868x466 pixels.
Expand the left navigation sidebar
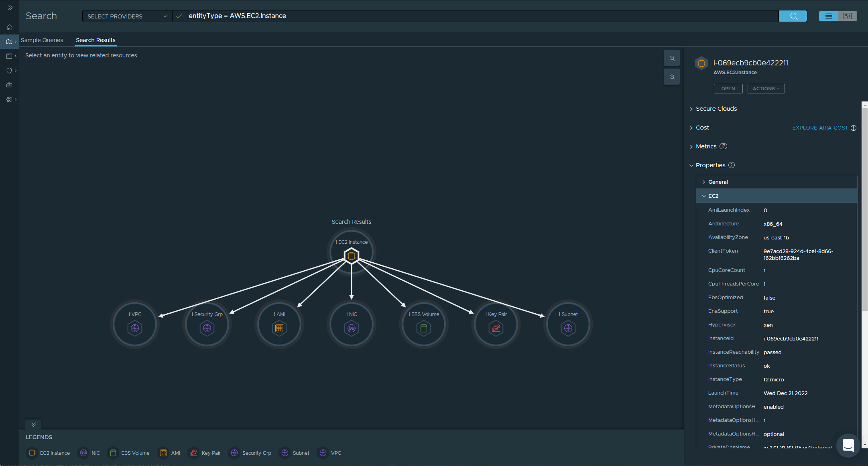point(10,7)
